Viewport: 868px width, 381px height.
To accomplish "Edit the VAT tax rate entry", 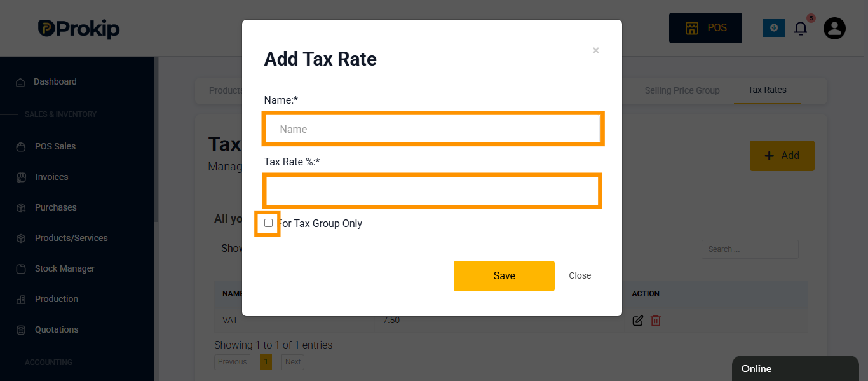I will (638, 321).
